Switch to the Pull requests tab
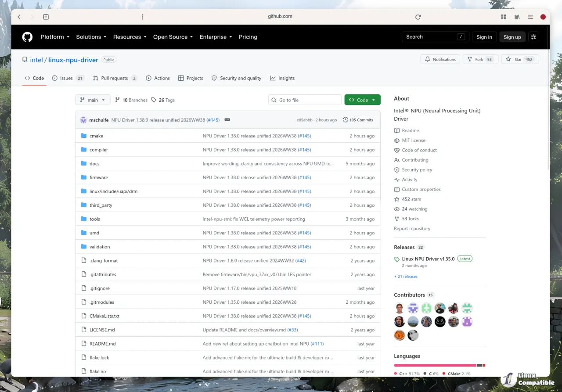This screenshot has height=392, width=562. pyautogui.click(x=115, y=78)
